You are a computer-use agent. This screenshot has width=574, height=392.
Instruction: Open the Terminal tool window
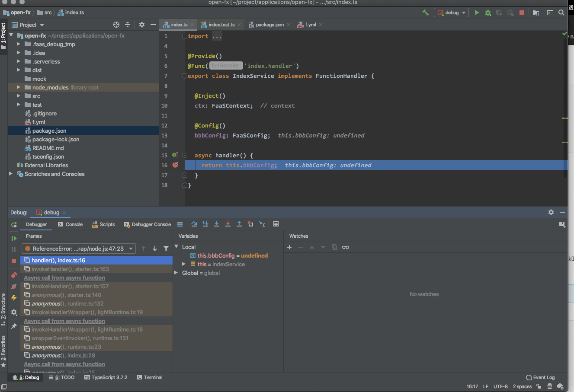(150, 377)
